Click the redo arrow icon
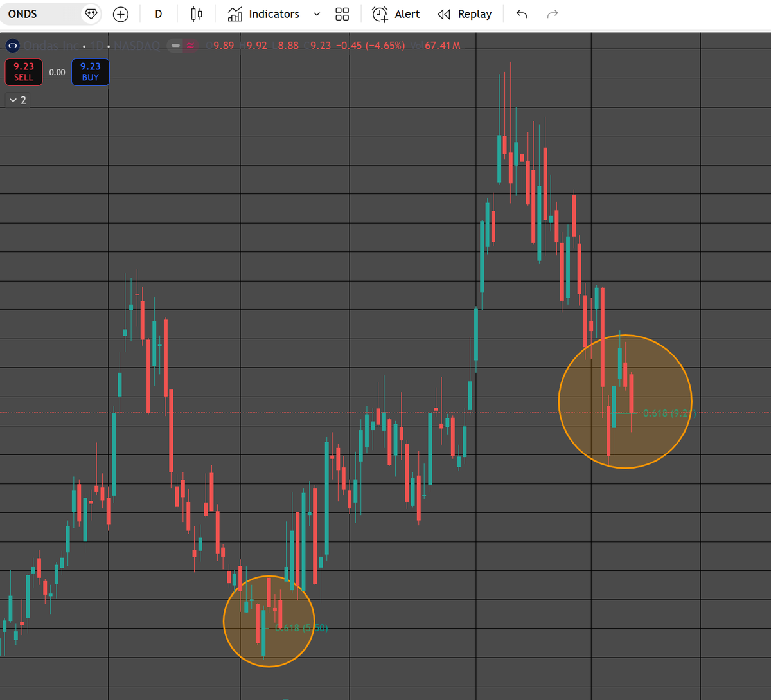The image size is (771, 700). pos(552,13)
